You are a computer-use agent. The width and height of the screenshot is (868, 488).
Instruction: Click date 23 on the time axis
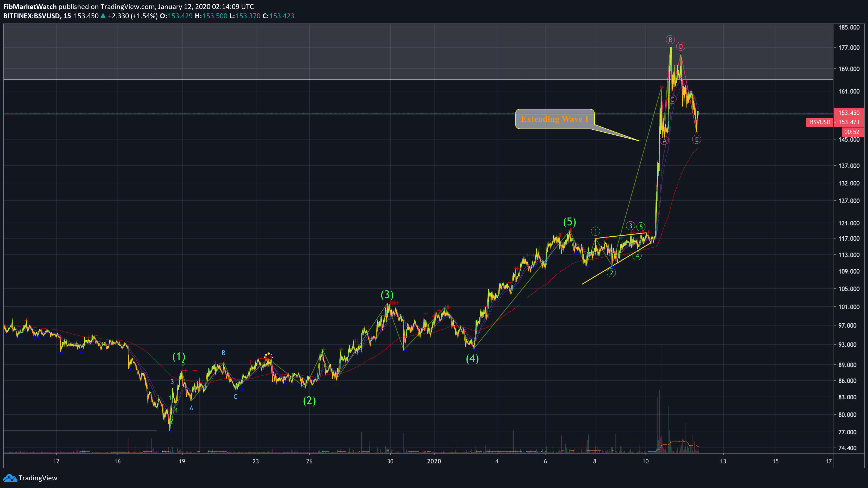256,461
